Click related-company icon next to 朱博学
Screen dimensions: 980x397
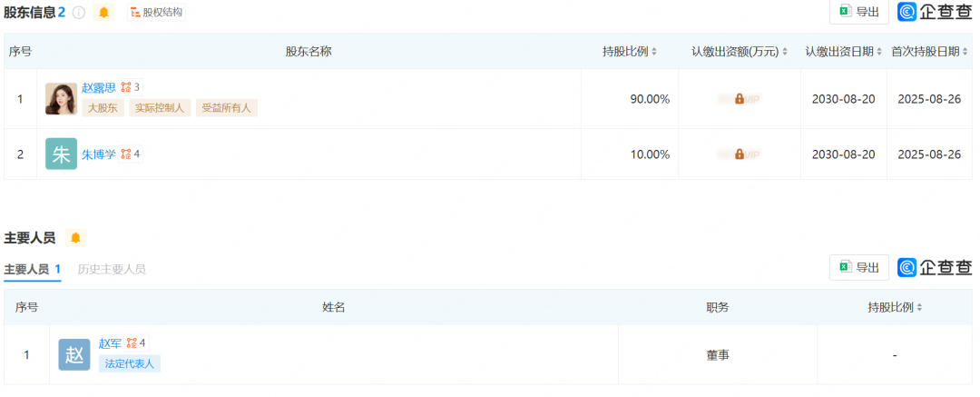pyautogui.click(x=131, y=154)
